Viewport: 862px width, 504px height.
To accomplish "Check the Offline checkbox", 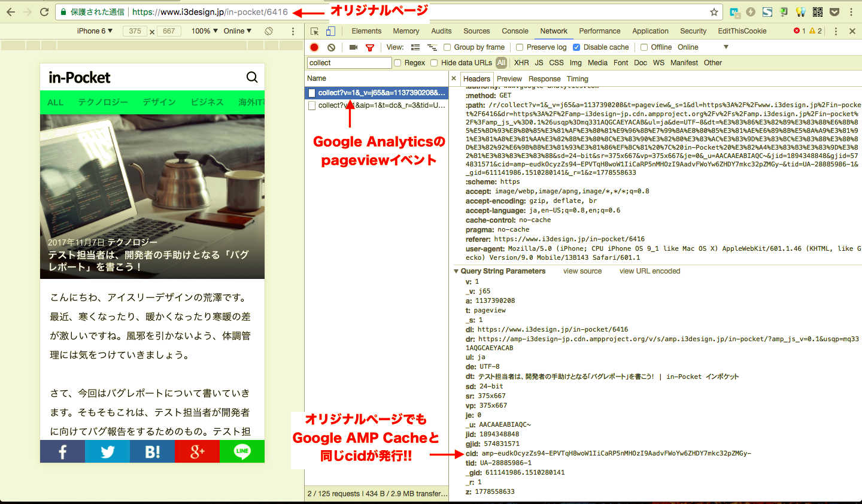I will (x=644, y=47).
